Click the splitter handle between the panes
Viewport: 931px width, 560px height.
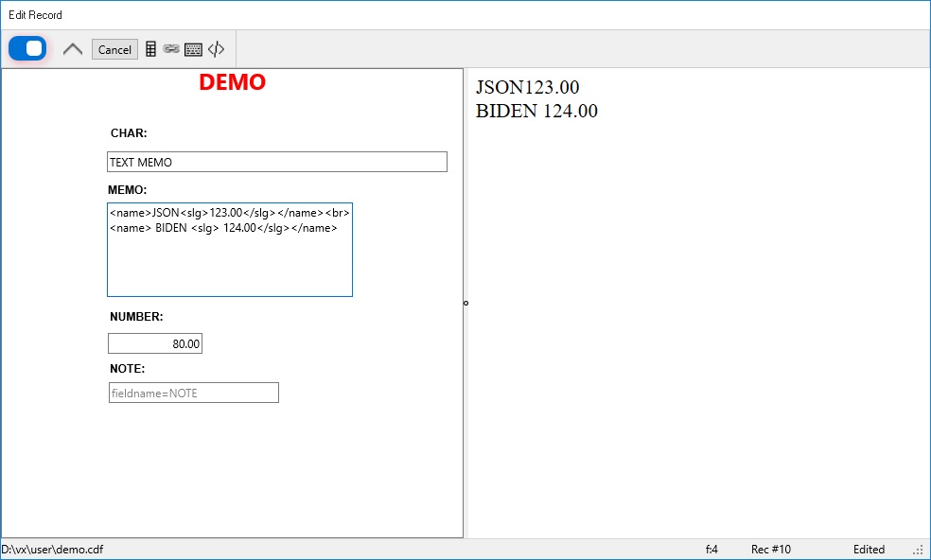pyautogui.click(x=465, y=303)
